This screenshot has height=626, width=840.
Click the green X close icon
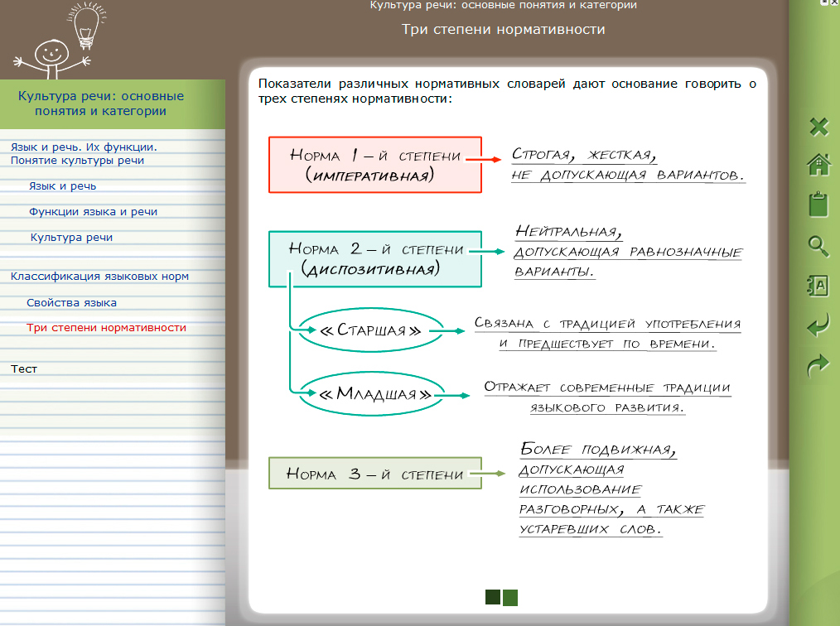818,127
